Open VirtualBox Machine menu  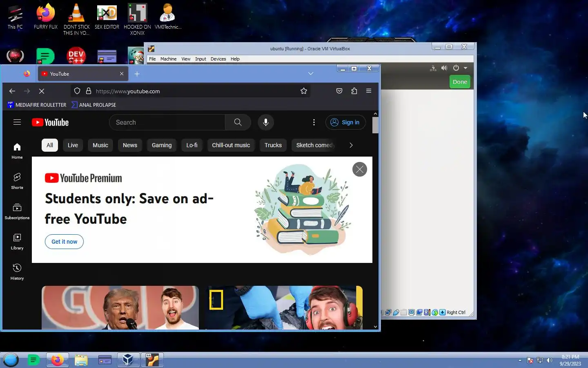pyautogui.click(x=168, y=59)
